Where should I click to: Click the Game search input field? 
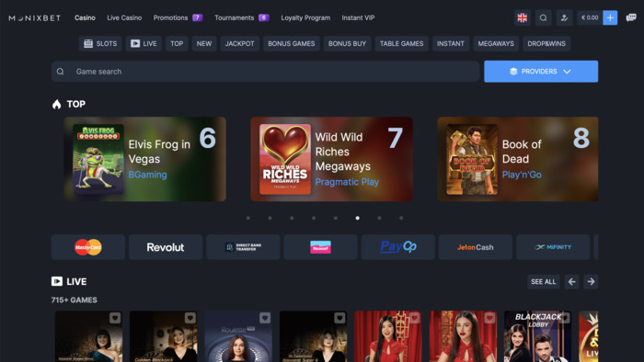(x=265, y=72)
